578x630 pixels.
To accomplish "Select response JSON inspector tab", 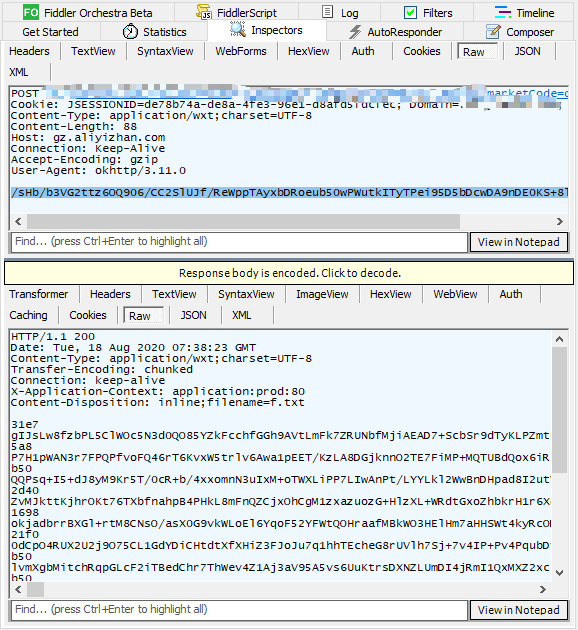I will (x=193, y=315).
